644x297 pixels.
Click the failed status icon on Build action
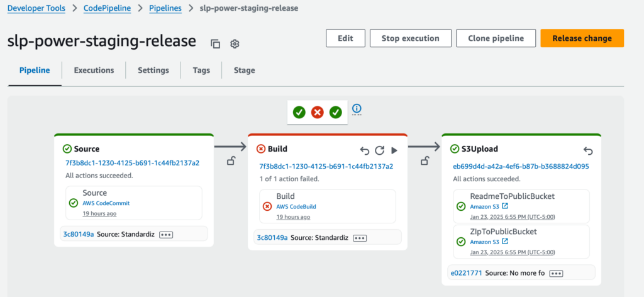click(x=267, y=206)
